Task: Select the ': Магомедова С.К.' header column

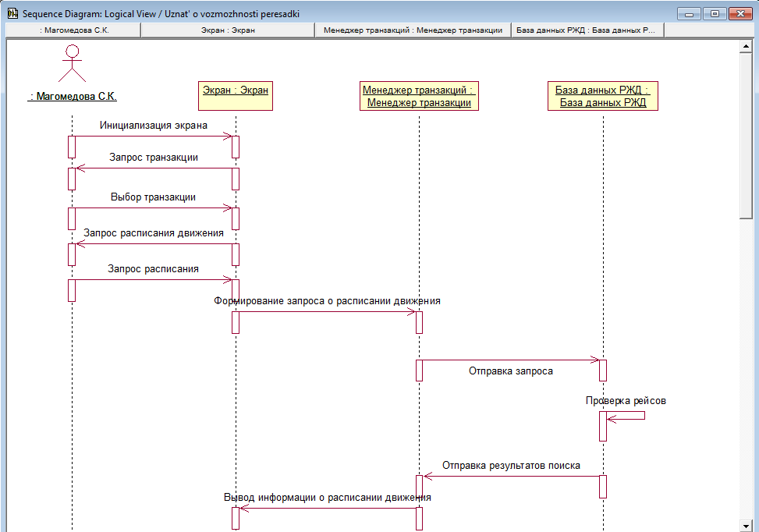Action: point(73,30)
